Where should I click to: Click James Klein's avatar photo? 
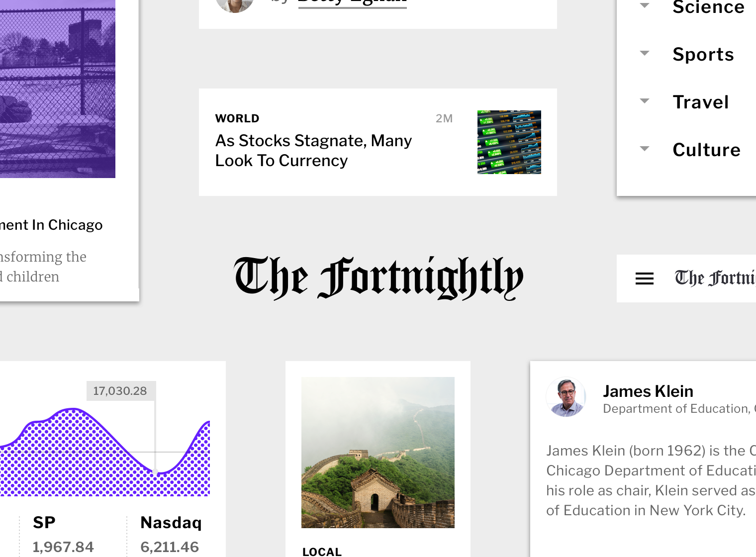(566, 397)
